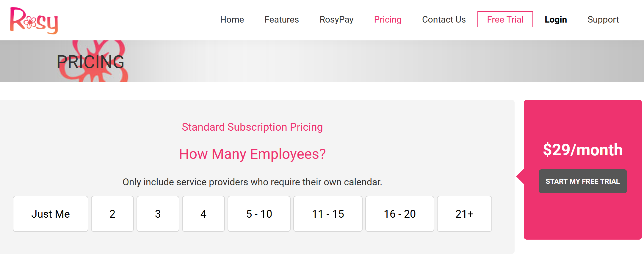Click the Free Trial outlined button

505,20
